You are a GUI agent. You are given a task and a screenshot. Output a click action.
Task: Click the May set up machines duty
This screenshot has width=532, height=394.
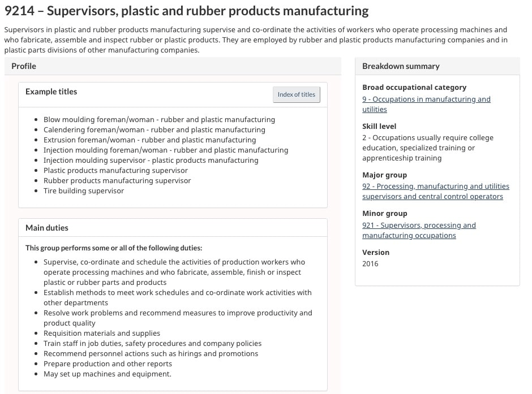click(x=107, y=374)
